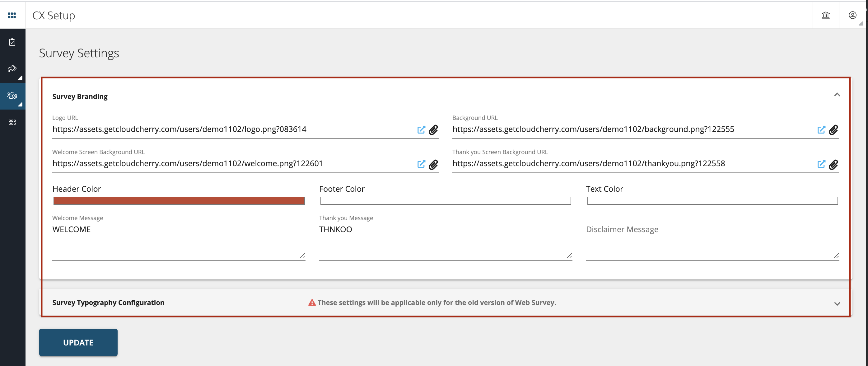Viewport: 868px width, 366px height.
Task: Open the user account profile icon
Action: tap(852, 15)
